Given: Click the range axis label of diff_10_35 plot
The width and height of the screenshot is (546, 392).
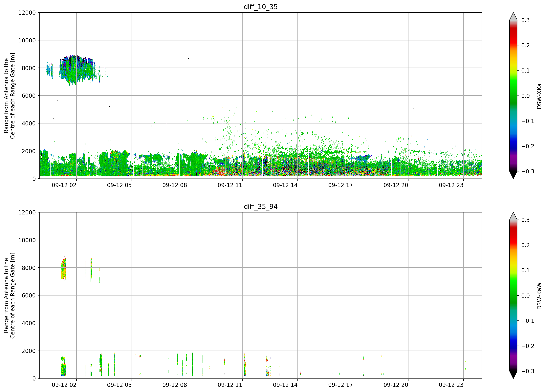Looking at the screenshot, I should point(9,96).
